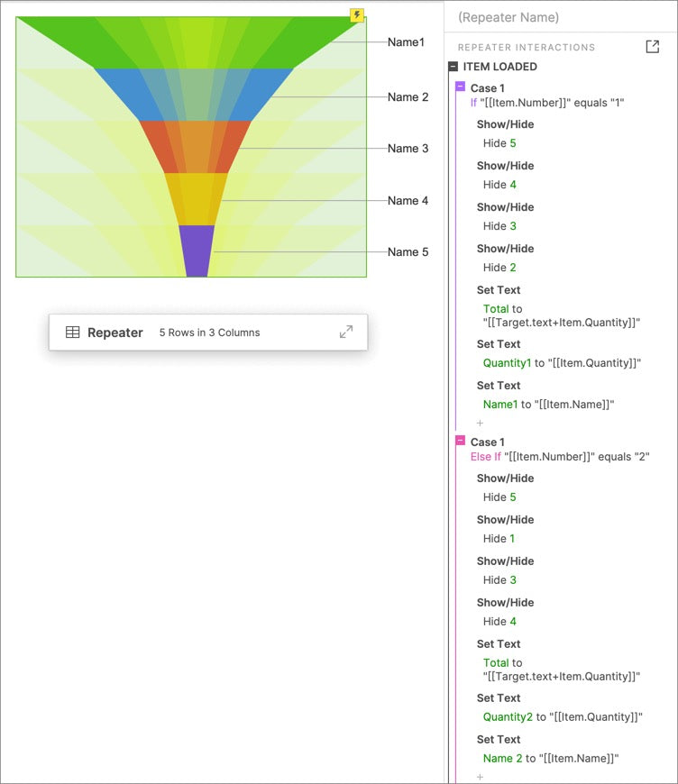The height and width of the screenshot is (784, 678).
Task: Click condition Item.Number equals "1"
Action: [547, 103]
